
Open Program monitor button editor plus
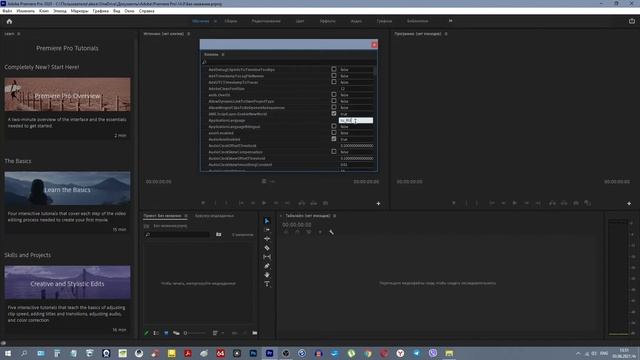tap(629, 203)
